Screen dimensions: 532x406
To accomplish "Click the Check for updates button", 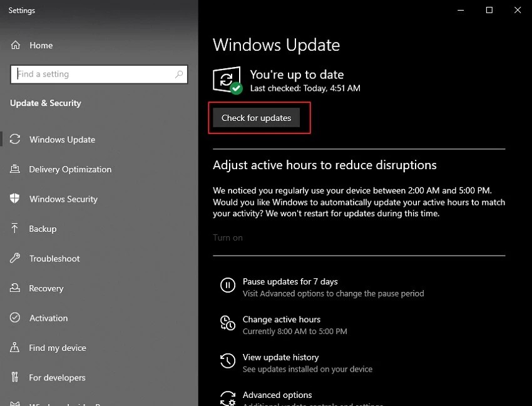I will [256, 118].
